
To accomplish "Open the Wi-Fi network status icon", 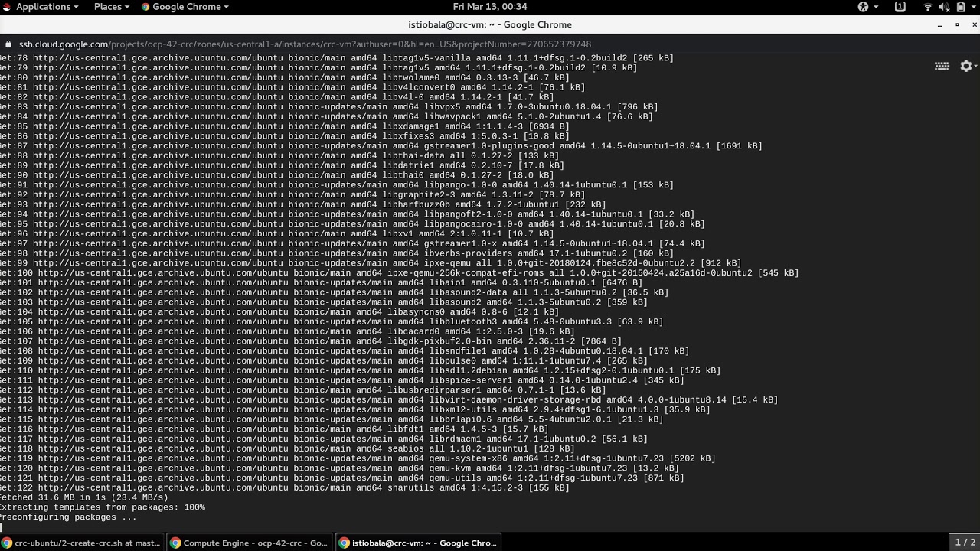I will [928, 6].
